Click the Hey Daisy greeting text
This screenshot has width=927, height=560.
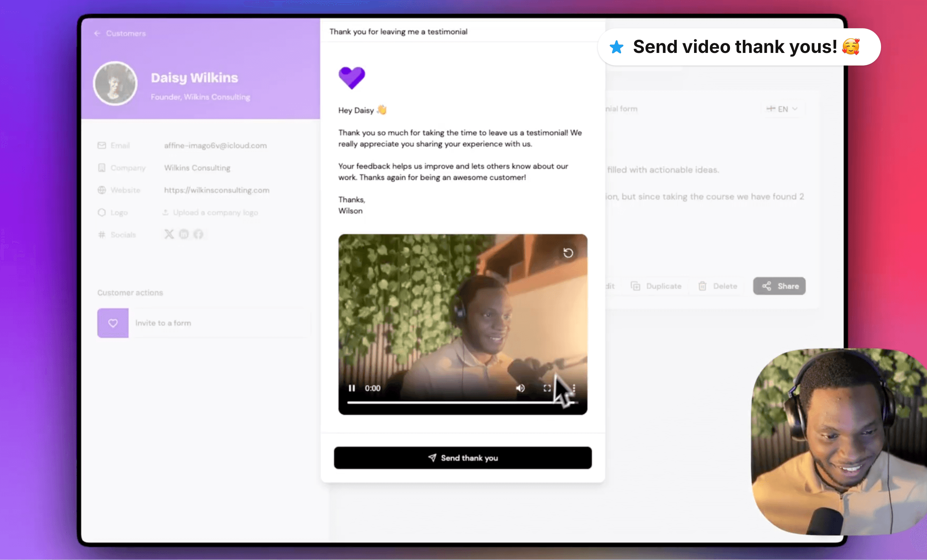pos(362,110)
